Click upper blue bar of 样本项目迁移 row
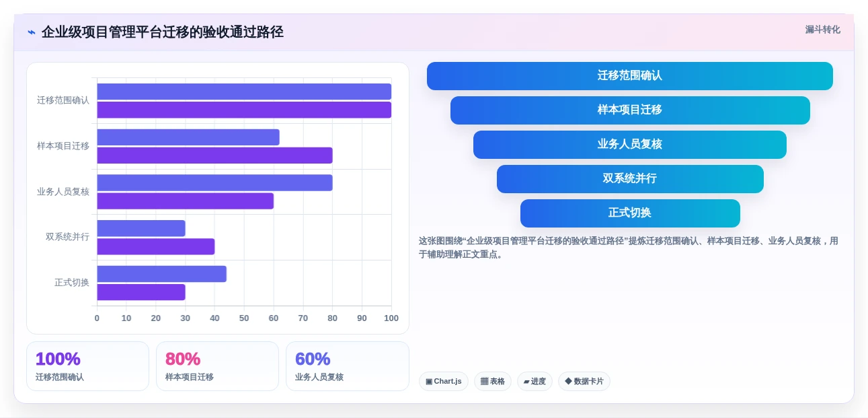868x418 pixels. coord(188,137)
